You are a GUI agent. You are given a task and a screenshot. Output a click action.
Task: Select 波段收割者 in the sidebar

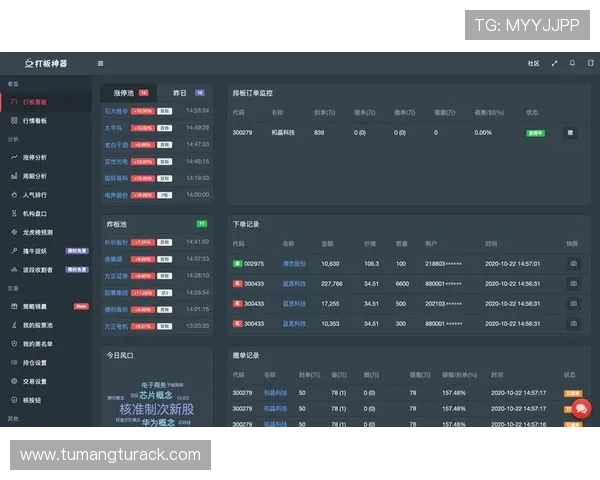coord(37,269)
